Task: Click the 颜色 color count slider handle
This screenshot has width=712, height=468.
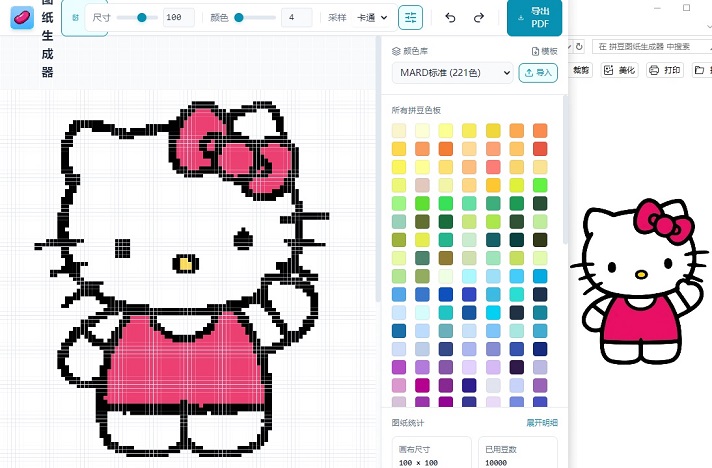Action: pyautogui.click(x=239, y=17)
